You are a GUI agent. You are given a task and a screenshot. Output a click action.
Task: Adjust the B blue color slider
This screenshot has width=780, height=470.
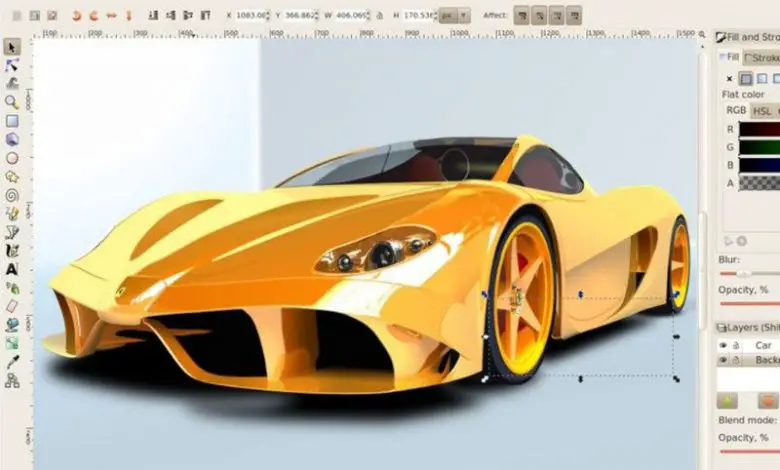760,165
